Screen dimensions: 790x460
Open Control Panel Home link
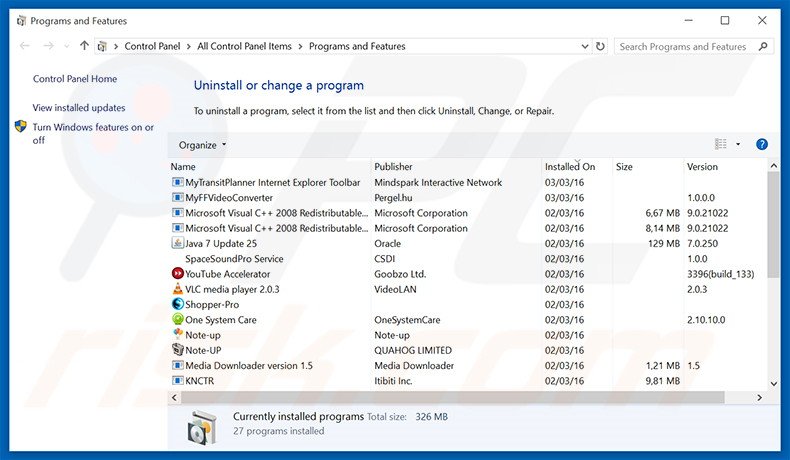coord(75,79)
